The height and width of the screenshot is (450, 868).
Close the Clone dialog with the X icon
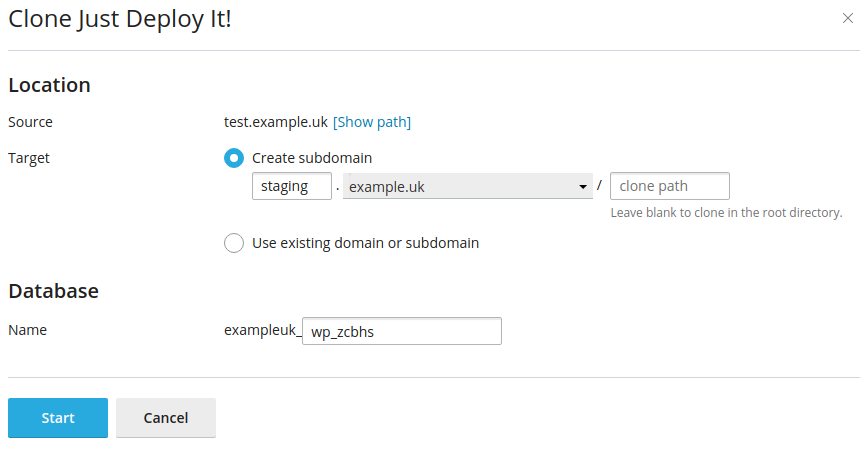(x=848, y=18)
